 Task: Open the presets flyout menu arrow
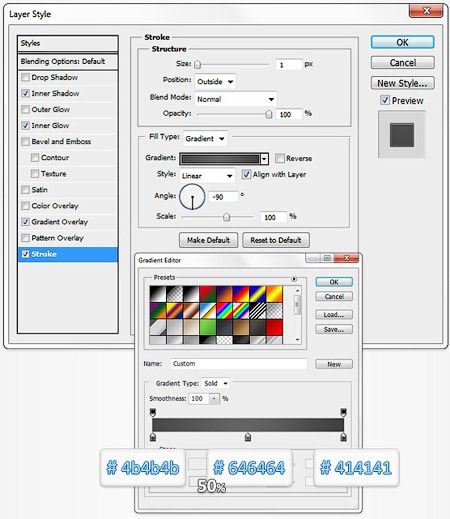tap(294, 279)
